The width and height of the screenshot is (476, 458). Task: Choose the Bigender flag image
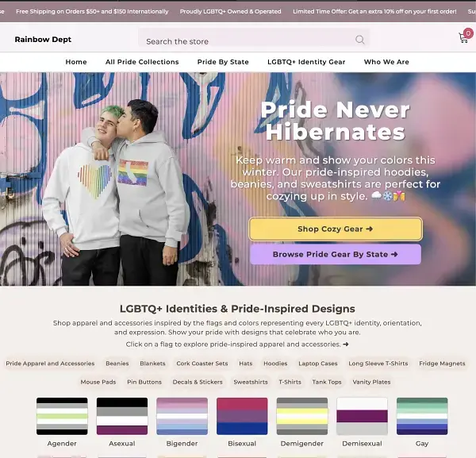pos(182,416)
